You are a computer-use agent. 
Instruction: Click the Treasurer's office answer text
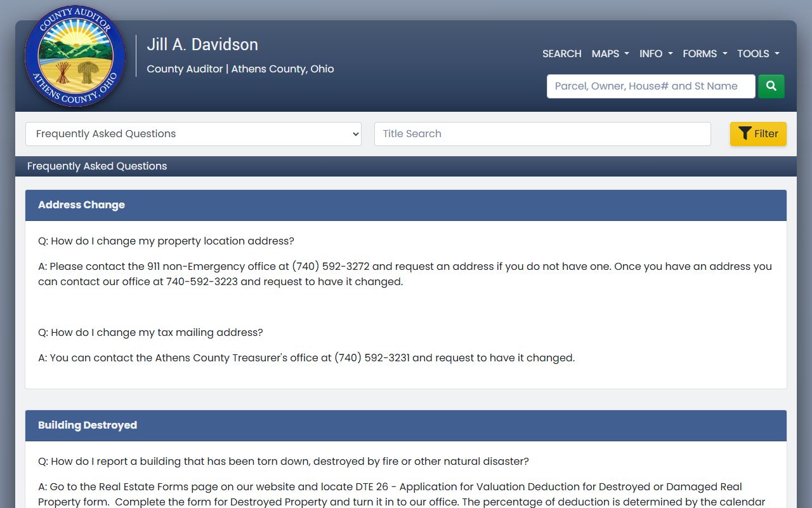tap(306, 358)
